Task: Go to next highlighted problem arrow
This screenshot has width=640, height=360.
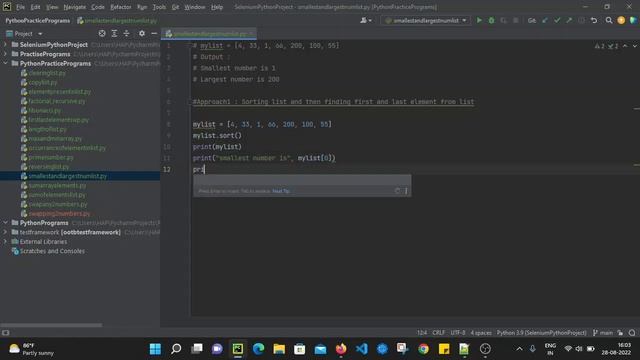Action: pyautogui.click(x=634, y=46)
